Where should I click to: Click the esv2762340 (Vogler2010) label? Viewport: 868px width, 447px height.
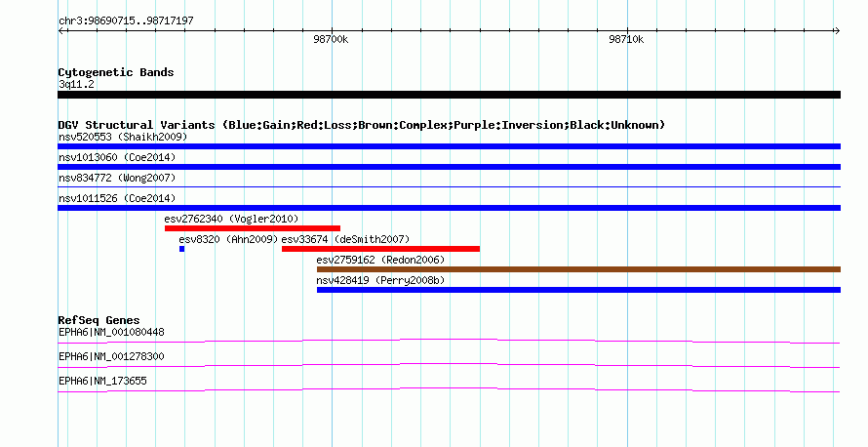point(231,219)
